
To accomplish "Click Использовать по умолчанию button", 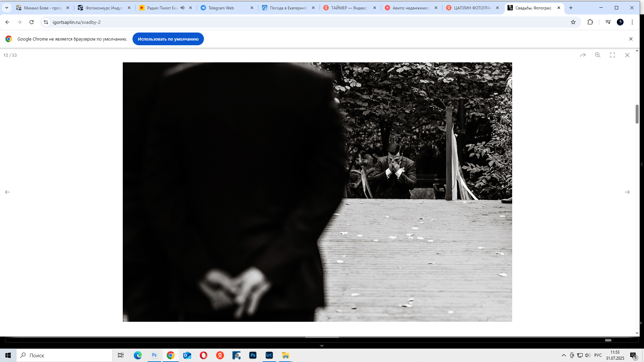I will 168,39.
